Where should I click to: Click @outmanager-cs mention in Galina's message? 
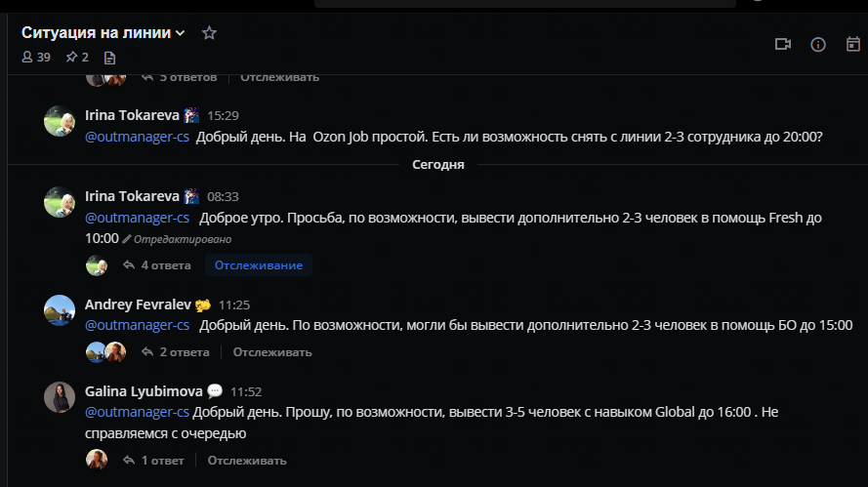pyautogui.click(x=137, y=412)
